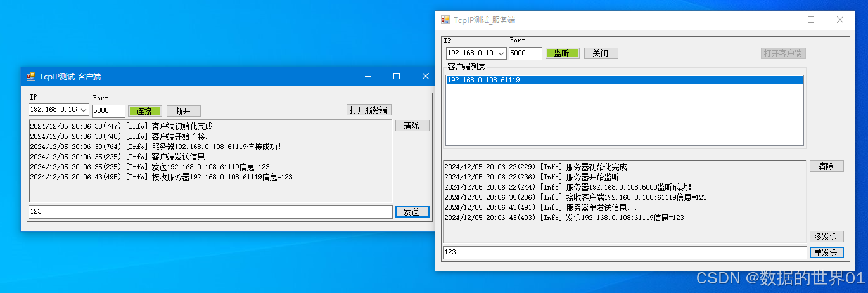Image resolution: width=868 pixels, height=293 pixels.
Task: Maximize the server window
Action: pyautogui.click(x=811, y=20)
